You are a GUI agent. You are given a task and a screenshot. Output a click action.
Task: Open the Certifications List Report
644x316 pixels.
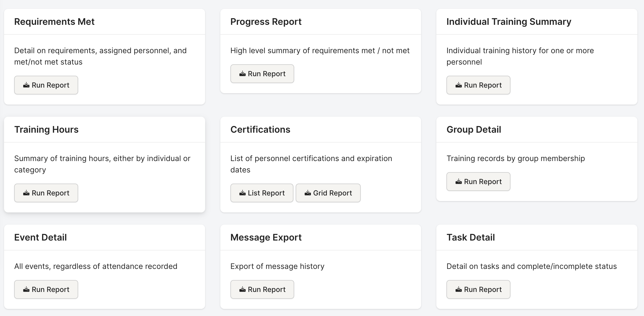(262, 193)
